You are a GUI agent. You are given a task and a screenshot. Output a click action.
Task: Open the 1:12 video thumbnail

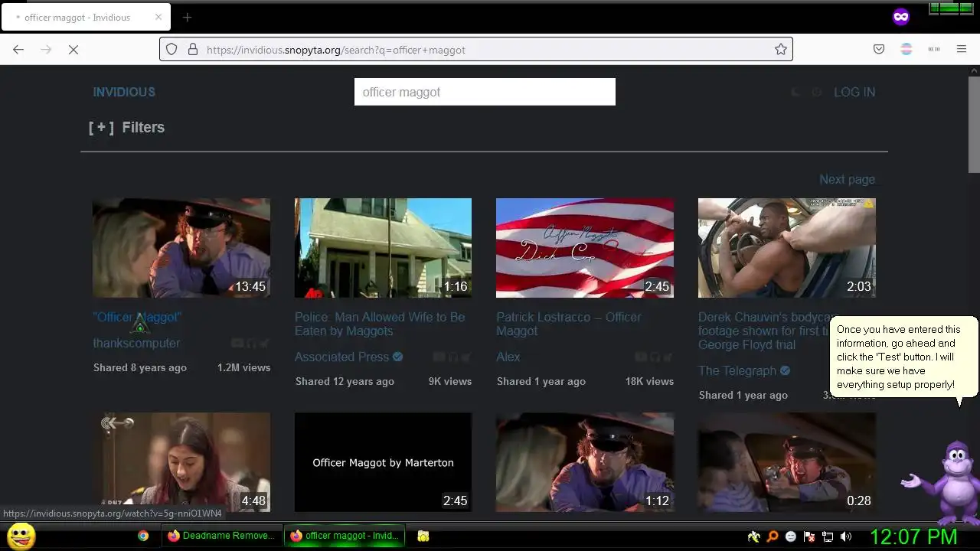coord(585,462)
